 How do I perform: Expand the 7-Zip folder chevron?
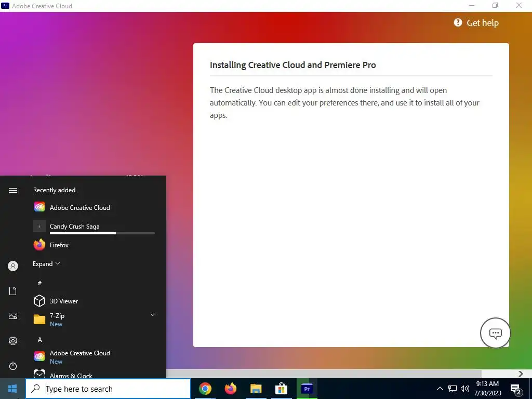[153, 315]
